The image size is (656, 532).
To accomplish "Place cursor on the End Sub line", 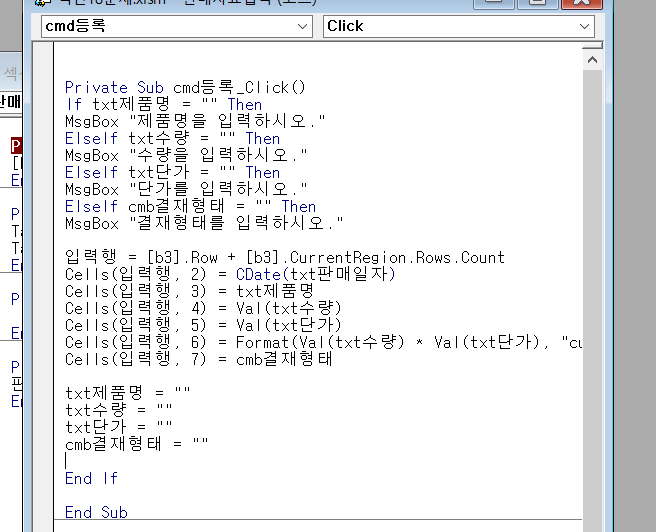I will coord(96,512).
